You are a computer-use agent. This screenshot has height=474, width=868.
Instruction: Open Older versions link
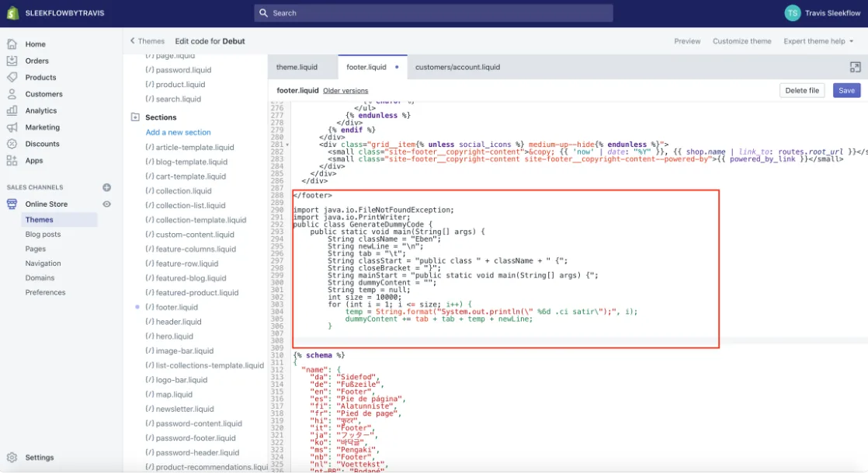pyautogui.click(x=345, y=90)
